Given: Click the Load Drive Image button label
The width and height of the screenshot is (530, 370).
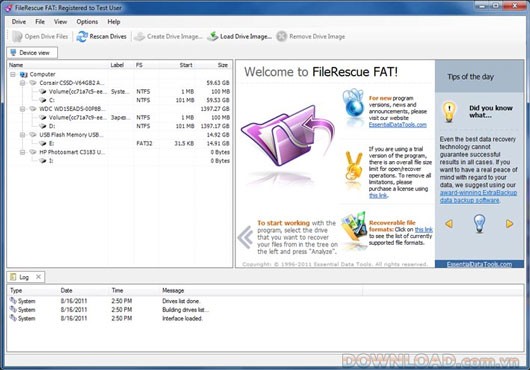Looking at the screenshot, I should coord(246,36).
